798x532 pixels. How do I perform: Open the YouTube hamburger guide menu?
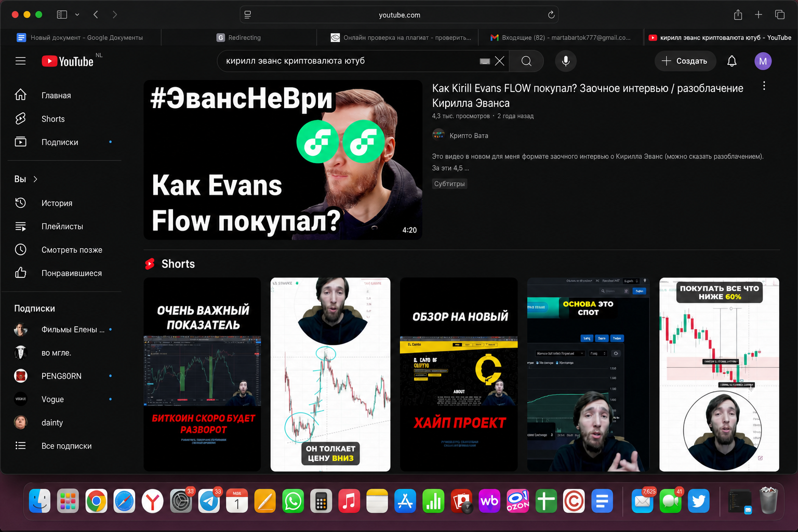(20, 61)
